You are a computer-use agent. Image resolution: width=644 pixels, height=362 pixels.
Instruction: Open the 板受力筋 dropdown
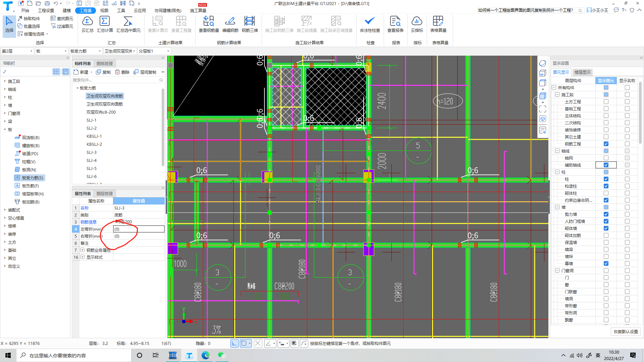tap(86, 51)
